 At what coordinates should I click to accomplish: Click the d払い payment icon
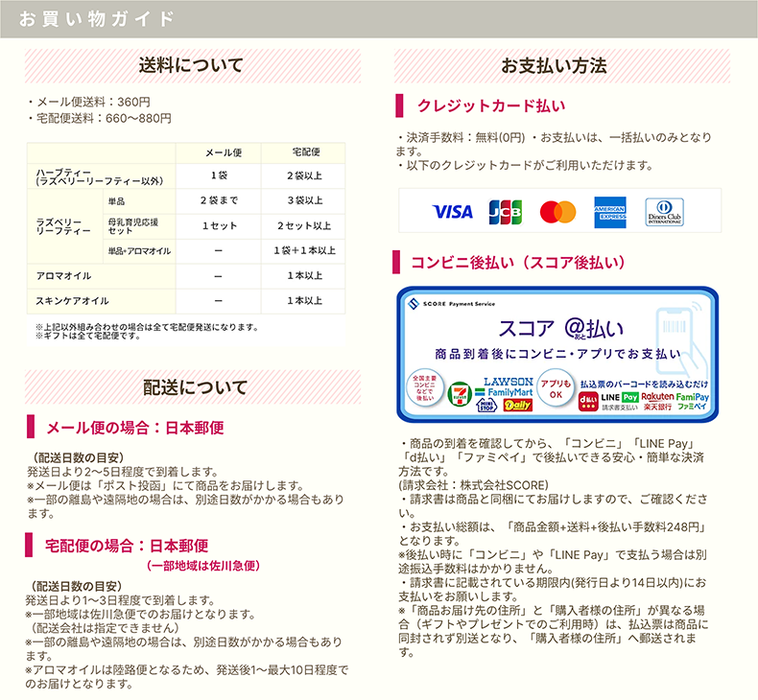(587, 398)
